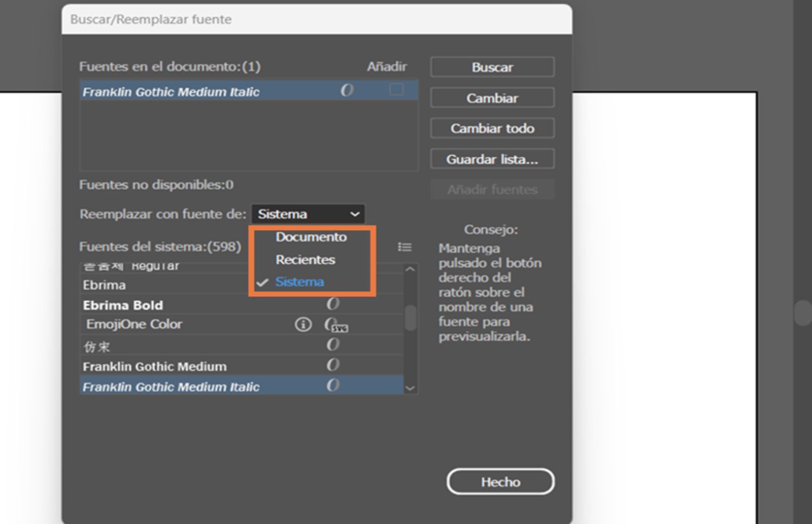Viewport: 812px width, 524px height.
Task: Open the Sistema font source dropdown
Action: tap(308, 214)
